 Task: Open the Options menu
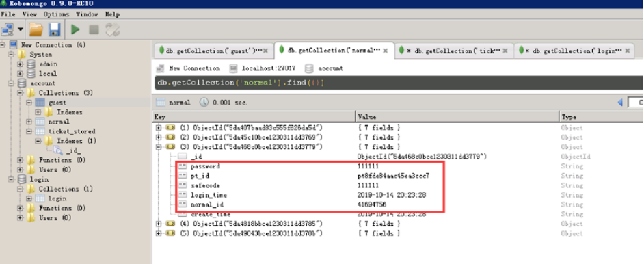pos(57,14)
